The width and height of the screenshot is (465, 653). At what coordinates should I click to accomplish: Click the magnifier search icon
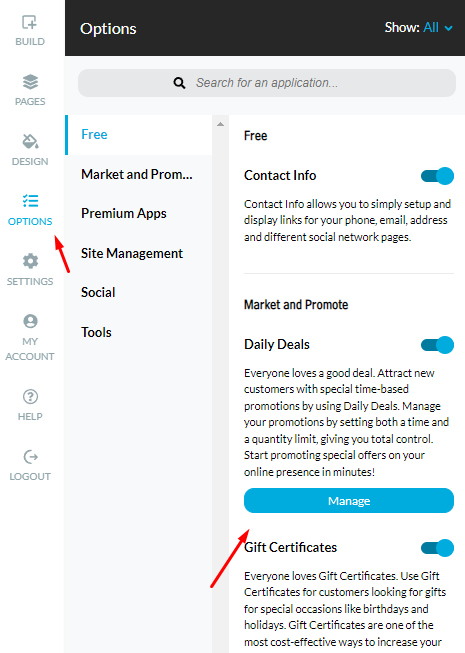pos(179,83)
